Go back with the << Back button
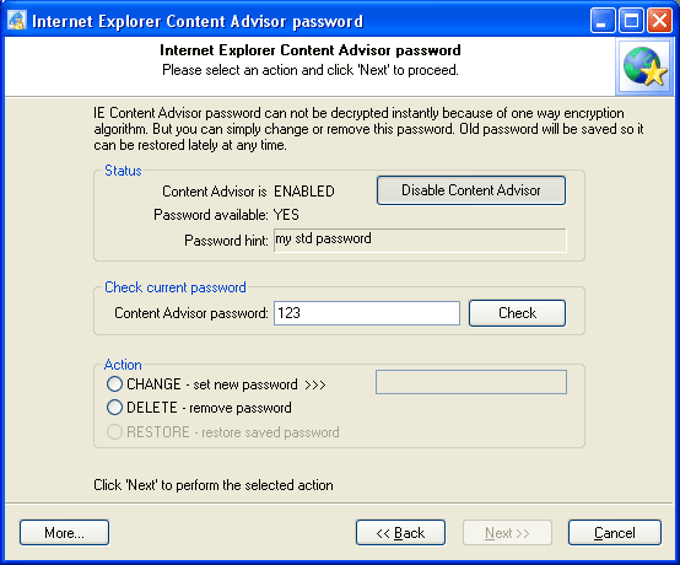This screenshot has width=680, height=565. click(400, 533)
